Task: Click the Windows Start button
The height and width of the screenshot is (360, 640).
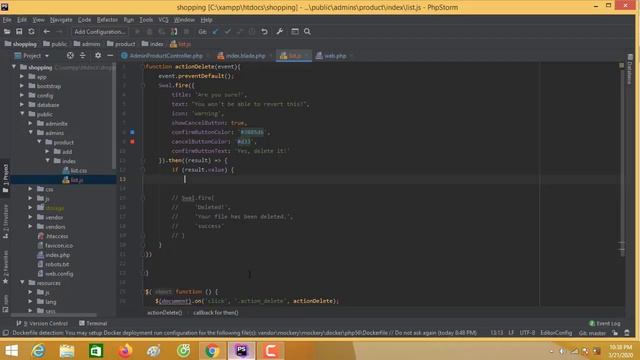Action: [11, 351]
